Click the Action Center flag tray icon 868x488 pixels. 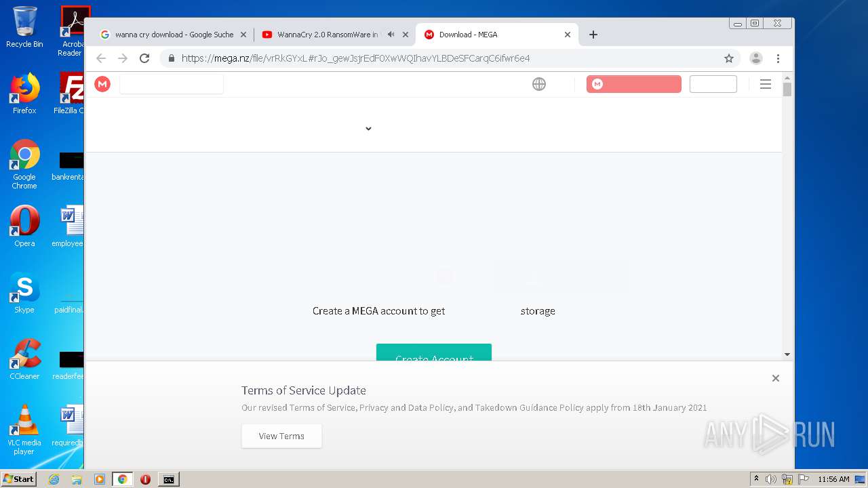[x=804, y=479]
